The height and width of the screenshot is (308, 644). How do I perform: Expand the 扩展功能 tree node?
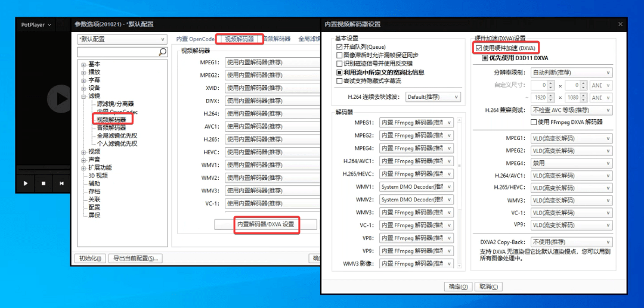(x=83, y=168)
